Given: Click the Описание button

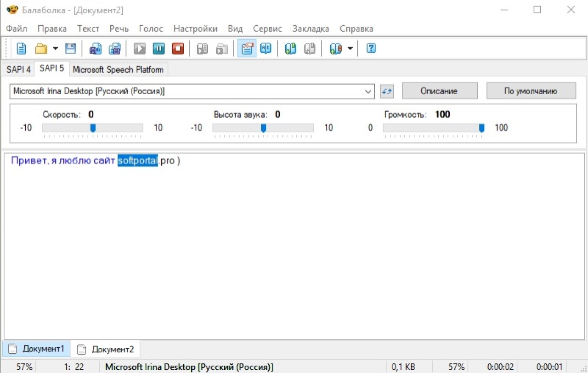Looking at the screenshot, I should [x=440, y=91].
